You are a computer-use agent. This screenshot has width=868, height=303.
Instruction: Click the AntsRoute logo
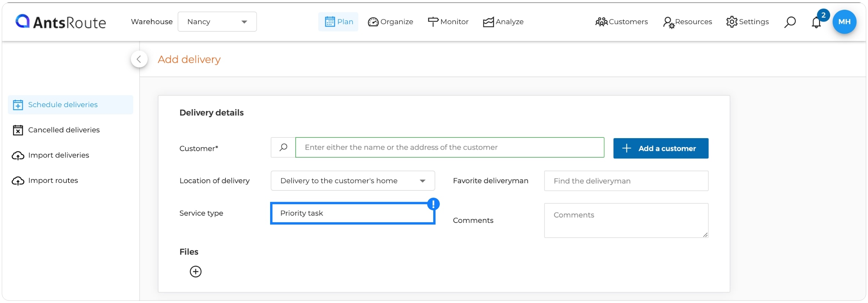pyautogui.click(x=61, y=22)
